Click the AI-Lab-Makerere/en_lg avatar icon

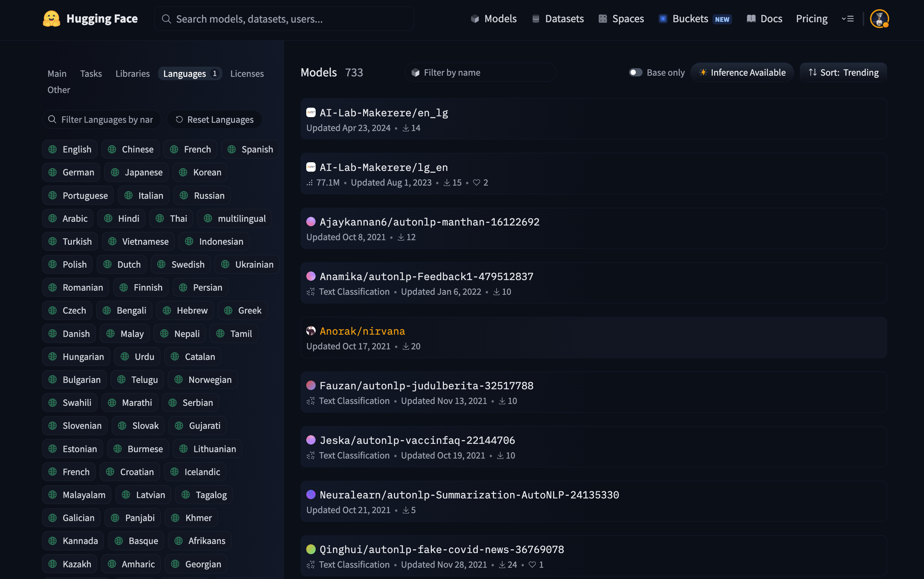tap(311, 112)
